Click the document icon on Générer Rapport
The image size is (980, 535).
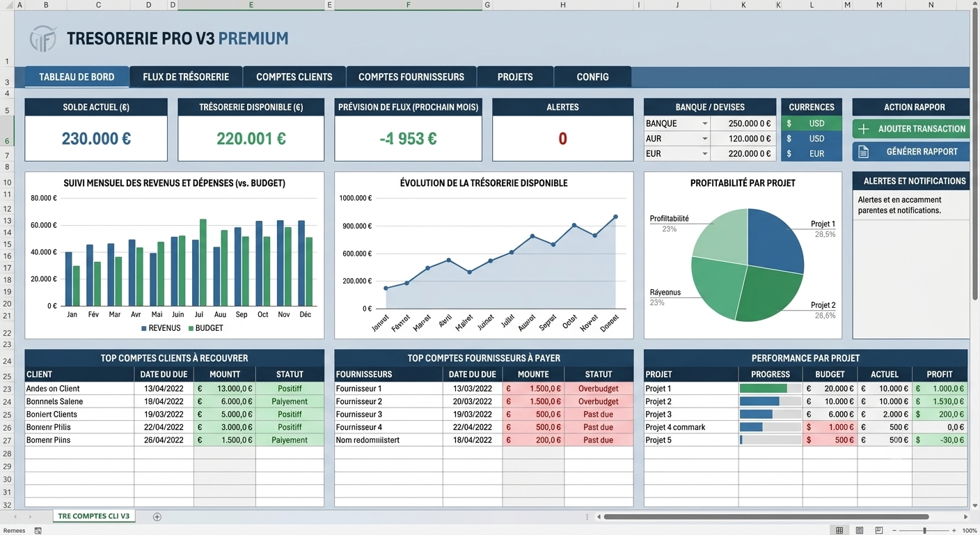[x=864, y=152]
